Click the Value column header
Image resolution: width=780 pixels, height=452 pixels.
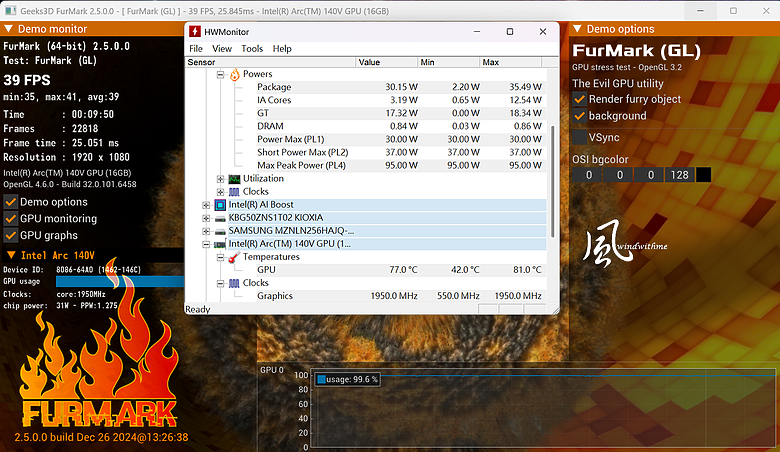point(387,62)
